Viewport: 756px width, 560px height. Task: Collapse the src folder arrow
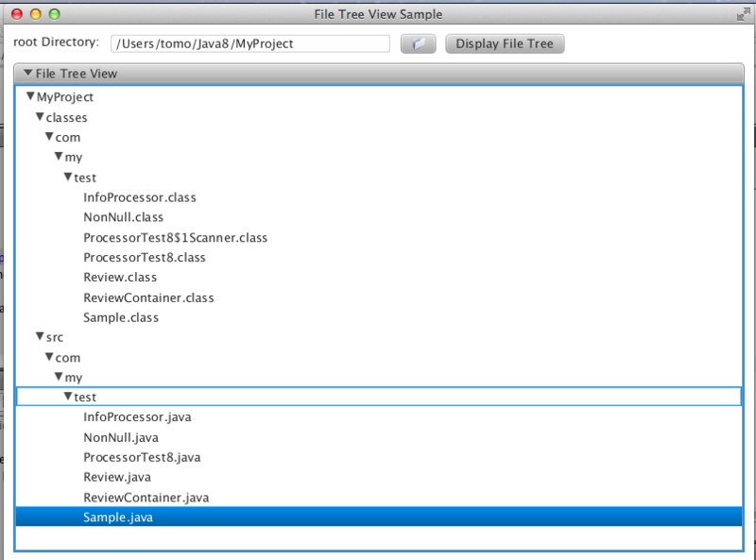pyautogui.click(x=40, y=336)
